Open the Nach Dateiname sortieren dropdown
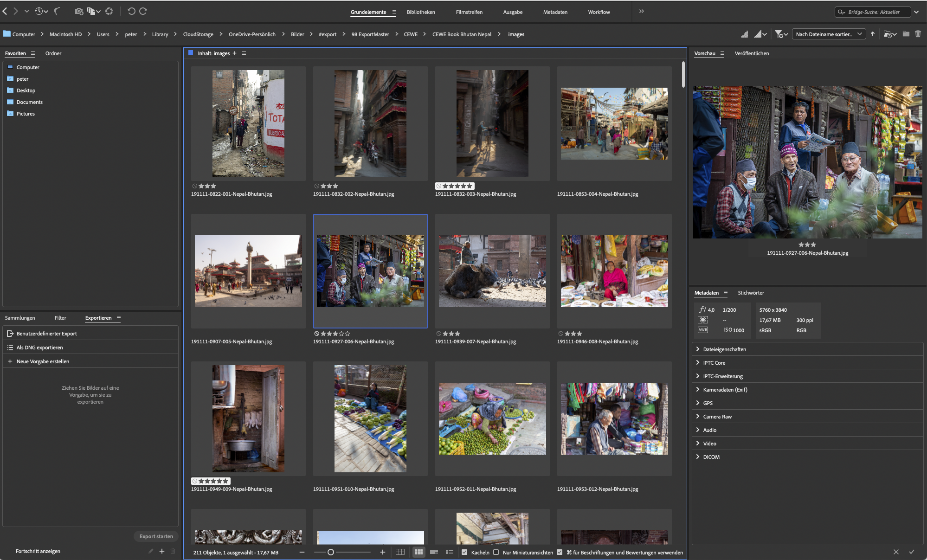Viewport: 927px width, 560px height. [829, 34]
